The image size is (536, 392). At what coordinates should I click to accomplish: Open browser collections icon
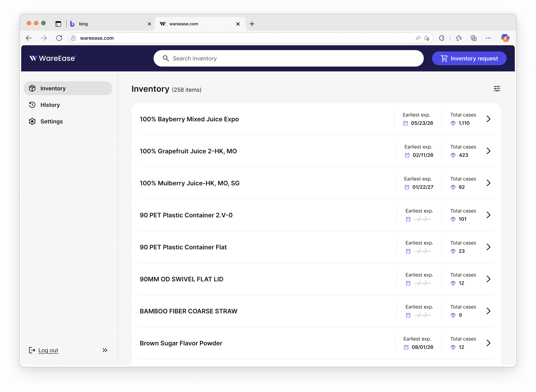pos(474,38)
